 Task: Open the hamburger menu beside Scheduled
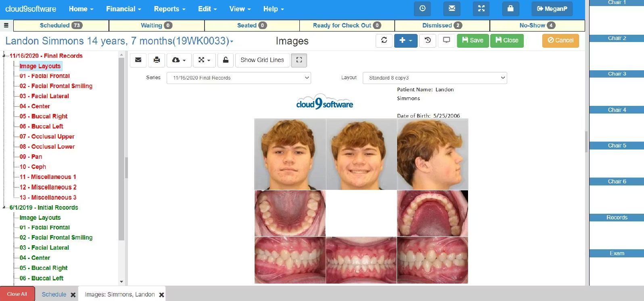tap(6, 25)
